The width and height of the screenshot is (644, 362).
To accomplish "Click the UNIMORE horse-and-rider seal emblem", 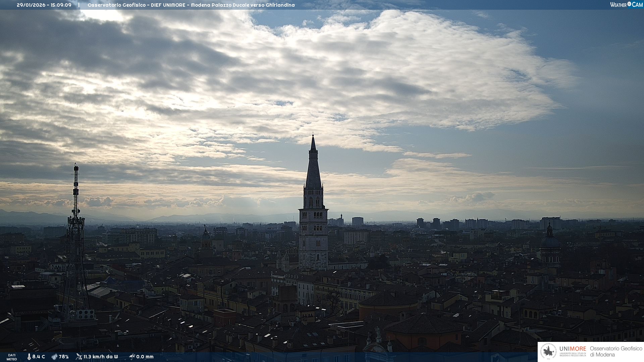I will (x=548, y=352).
